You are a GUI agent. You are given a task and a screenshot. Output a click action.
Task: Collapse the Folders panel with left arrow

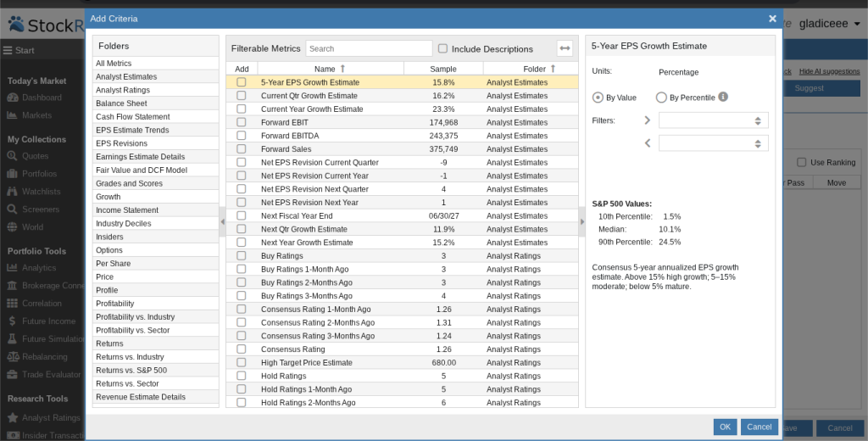(x=223, y=221)
